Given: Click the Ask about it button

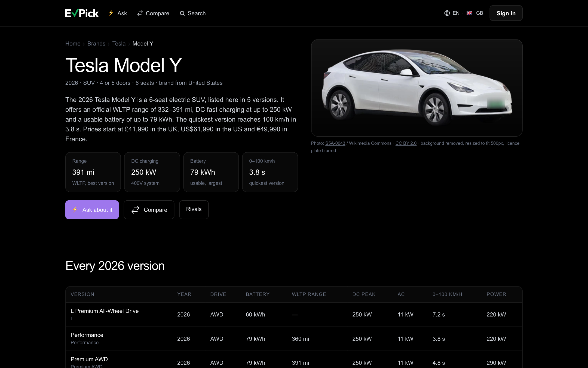Looking at the screenshot, I should [x=92, y=210].
